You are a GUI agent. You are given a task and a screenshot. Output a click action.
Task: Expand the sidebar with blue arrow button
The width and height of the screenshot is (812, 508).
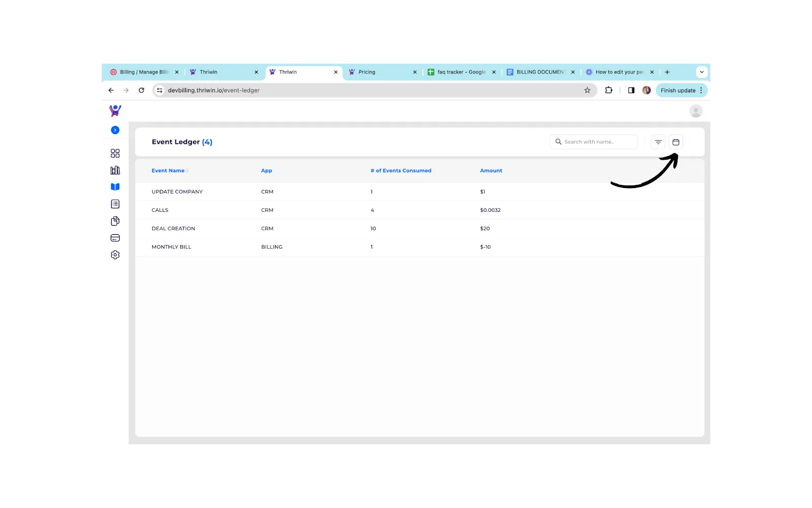click(x=115, y=130)
